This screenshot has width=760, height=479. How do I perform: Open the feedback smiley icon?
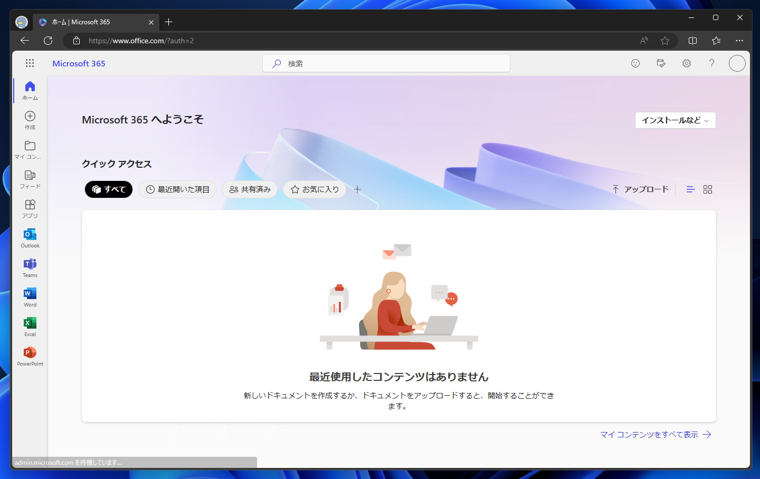click(635, 63)
